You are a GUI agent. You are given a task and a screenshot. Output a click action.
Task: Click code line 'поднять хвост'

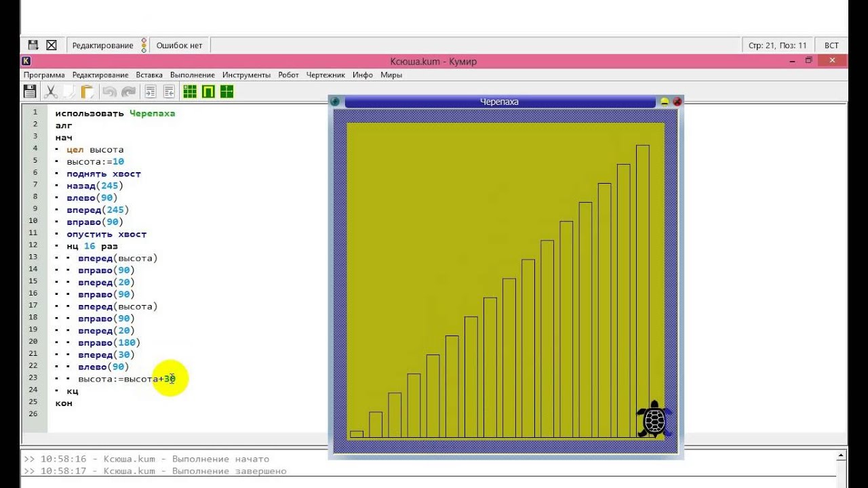pos(104,174)
